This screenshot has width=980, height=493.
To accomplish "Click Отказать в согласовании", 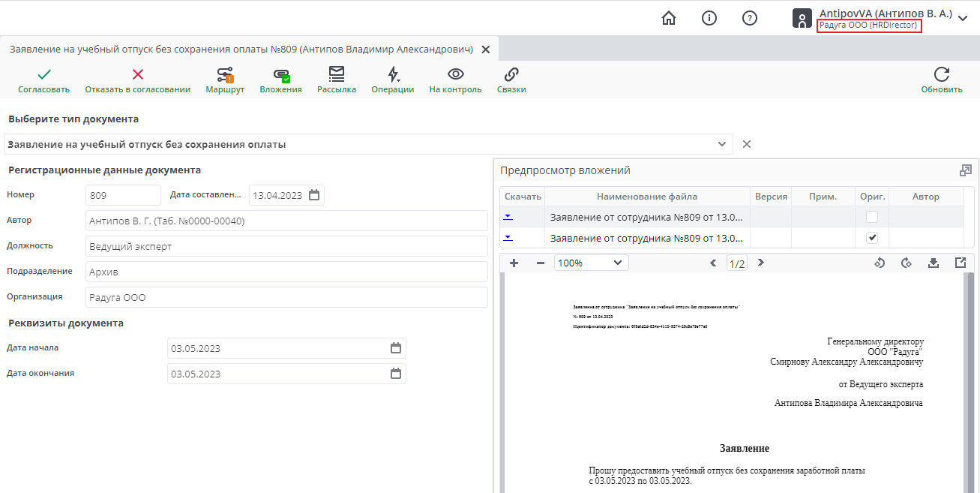I will [138, 80].
